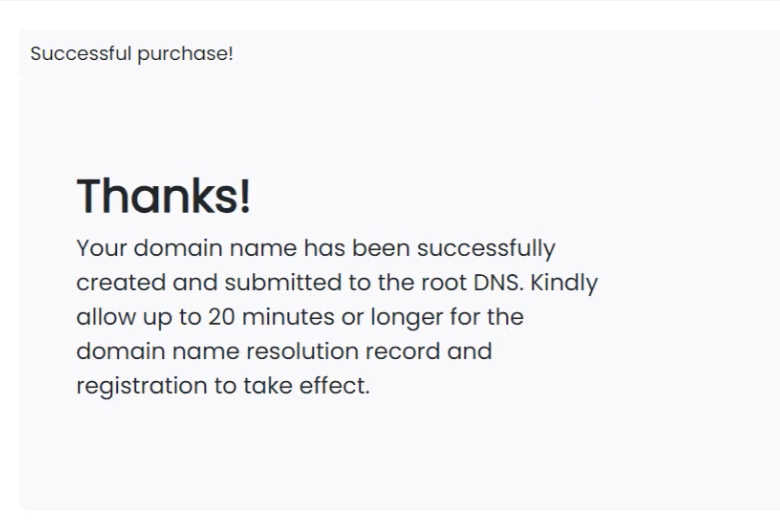Click the "Thanks!" heading
The width and height of the screenshot is (780, 530).
coord(164,197)
